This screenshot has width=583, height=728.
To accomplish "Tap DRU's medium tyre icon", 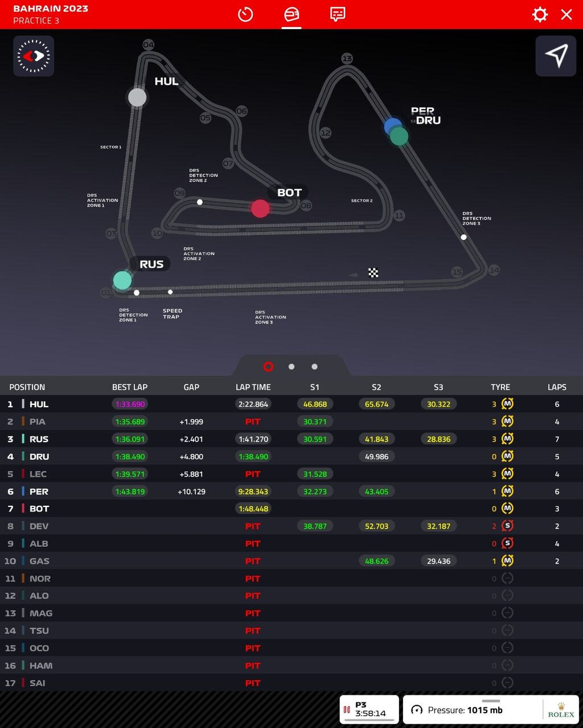I will (507, 456).
